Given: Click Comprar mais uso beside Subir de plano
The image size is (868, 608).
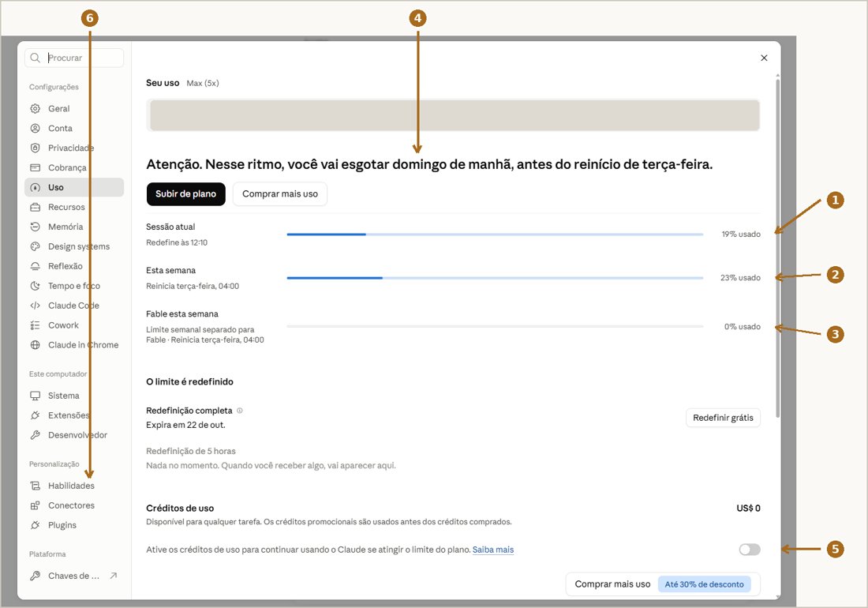Looking at the screenshot, I should click(x=280, y=193).
